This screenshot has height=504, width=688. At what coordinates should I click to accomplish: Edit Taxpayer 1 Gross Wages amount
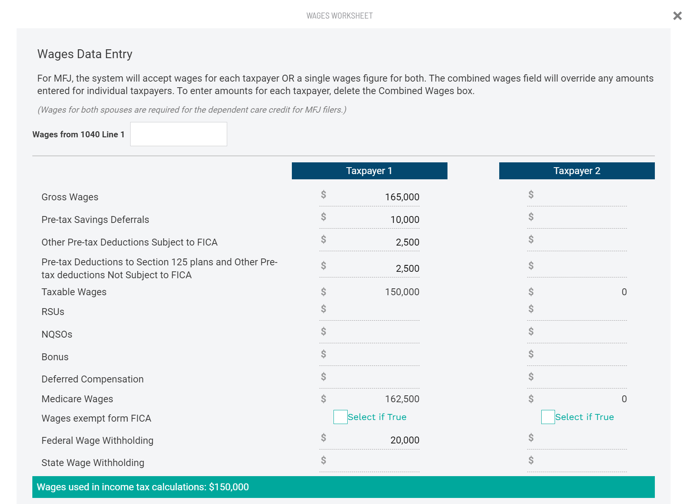369,196
